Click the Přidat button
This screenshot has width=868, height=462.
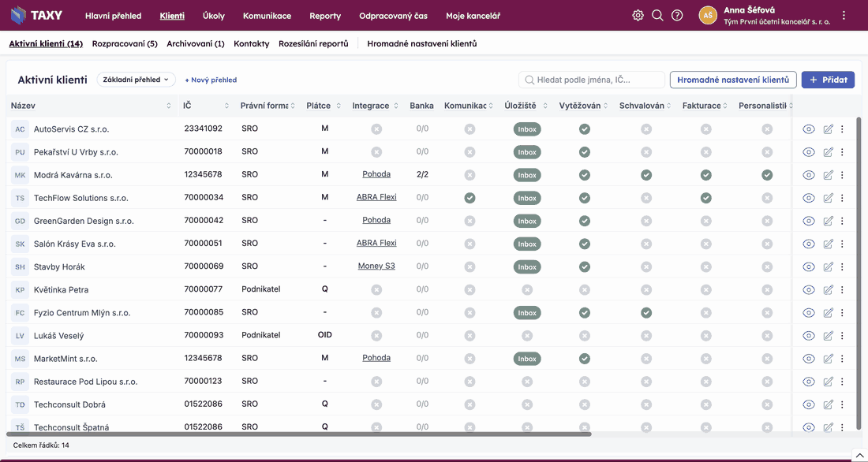(828, 80)
